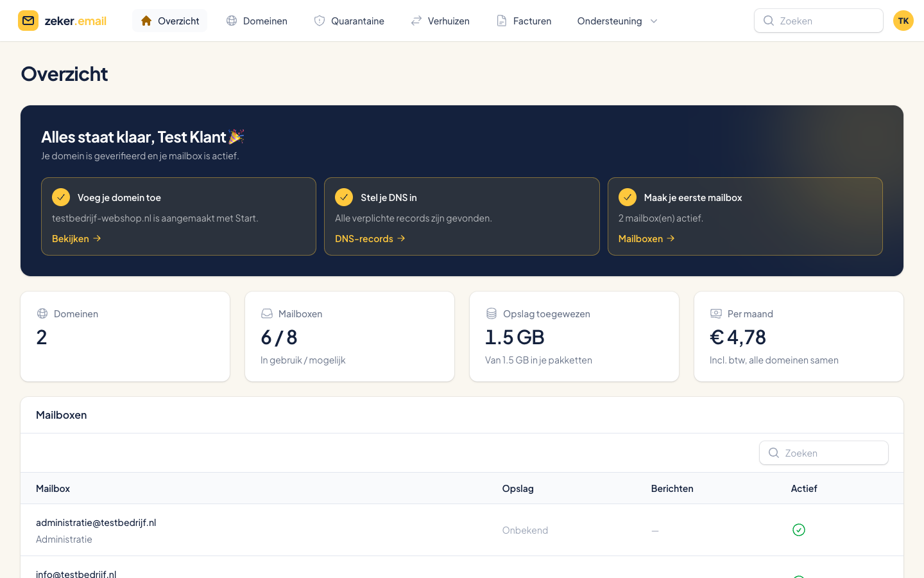Go to the Overzicht tab
Viewport: 924px width, 578px height.
[169, 21]
